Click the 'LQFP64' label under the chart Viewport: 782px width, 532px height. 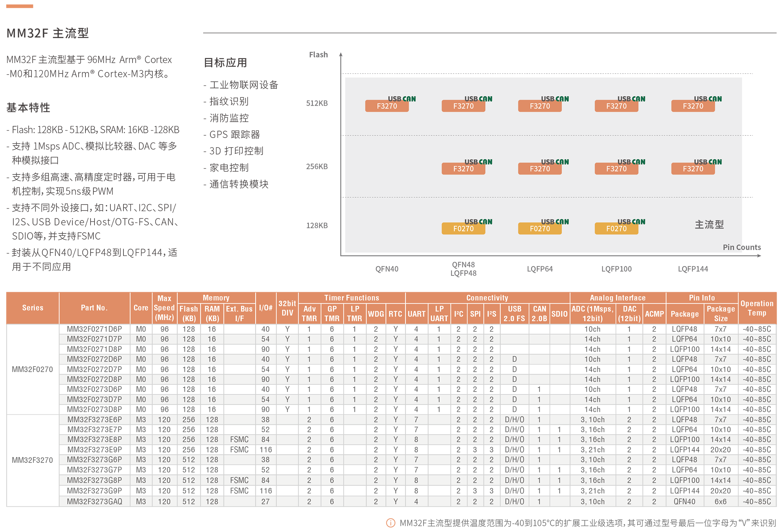(540, 269)
